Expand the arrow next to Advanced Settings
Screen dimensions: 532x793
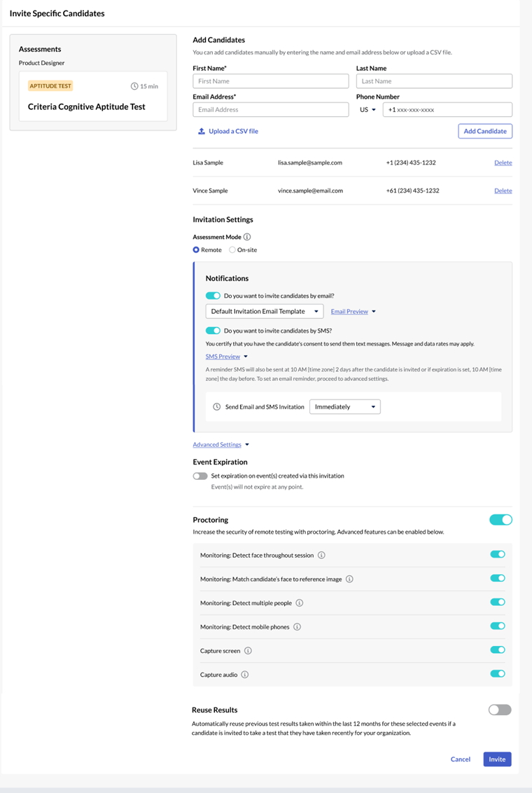(x=247, y=445)
